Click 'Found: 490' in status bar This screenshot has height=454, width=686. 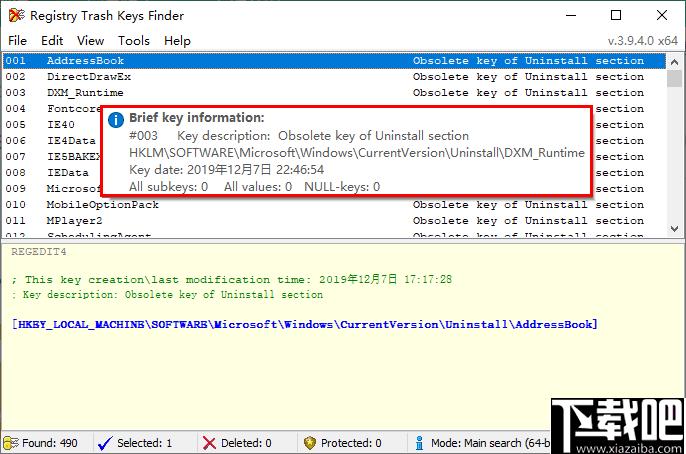click(50, 443)
